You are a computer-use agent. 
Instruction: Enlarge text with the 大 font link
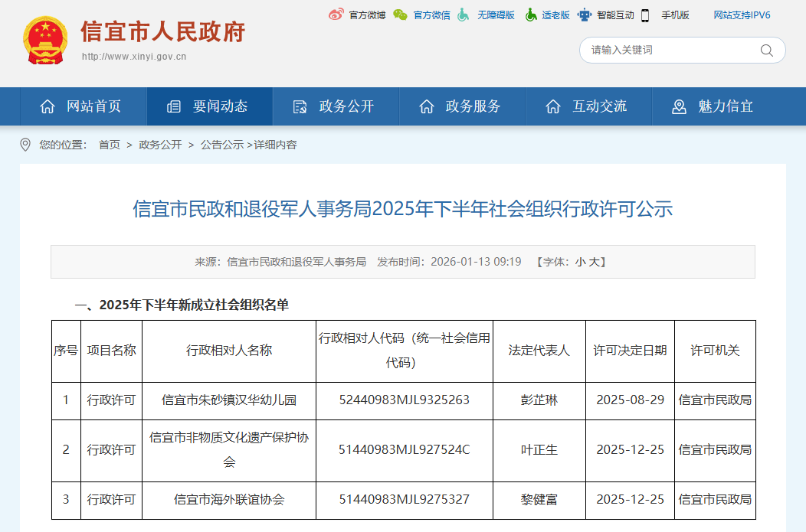(x=593, y=261)
